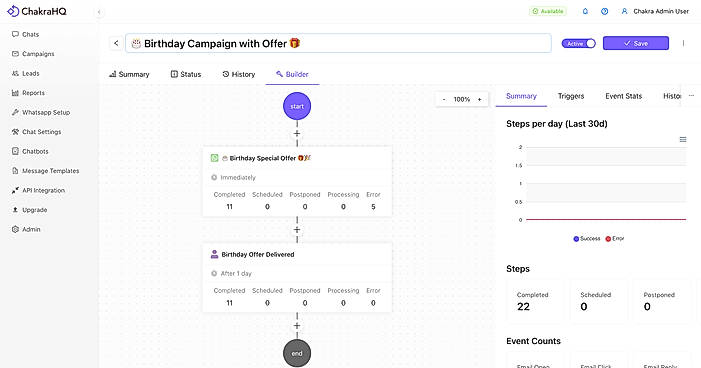701x368 pixels.
Task: Go back using the left arrow button
Action: coord(116,43)
